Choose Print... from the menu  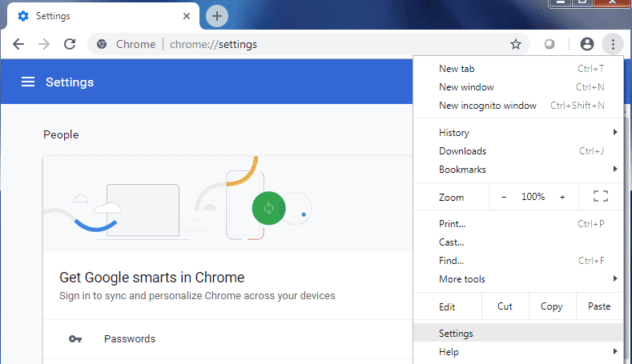(x=518, y=224)
